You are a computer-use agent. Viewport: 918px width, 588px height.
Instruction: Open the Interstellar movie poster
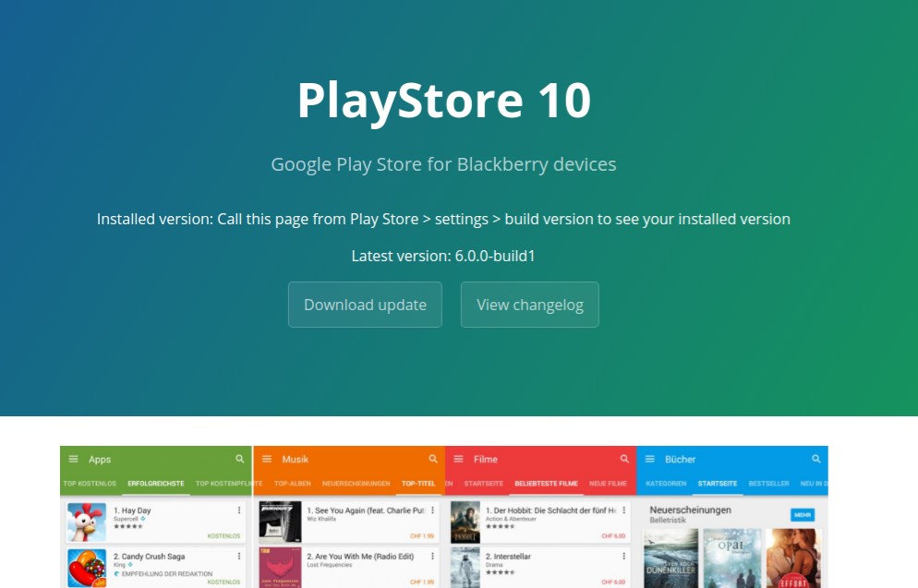point(465,568)
